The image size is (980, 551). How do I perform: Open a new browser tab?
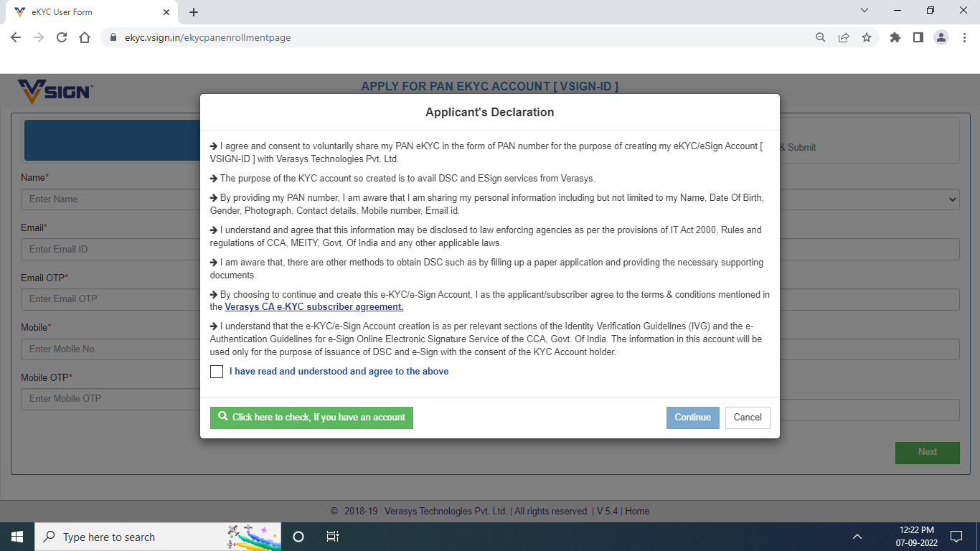pos(194,12)
